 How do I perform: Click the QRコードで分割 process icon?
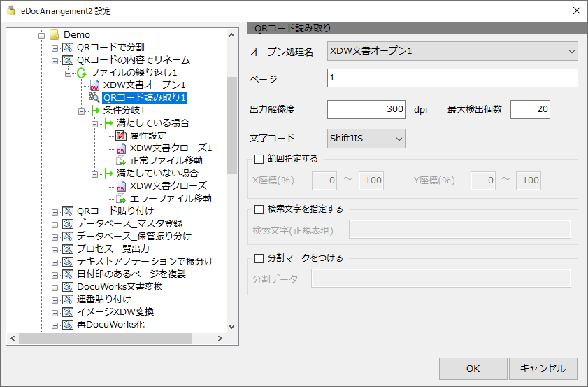pyautogui.click(x=68, y=48)
